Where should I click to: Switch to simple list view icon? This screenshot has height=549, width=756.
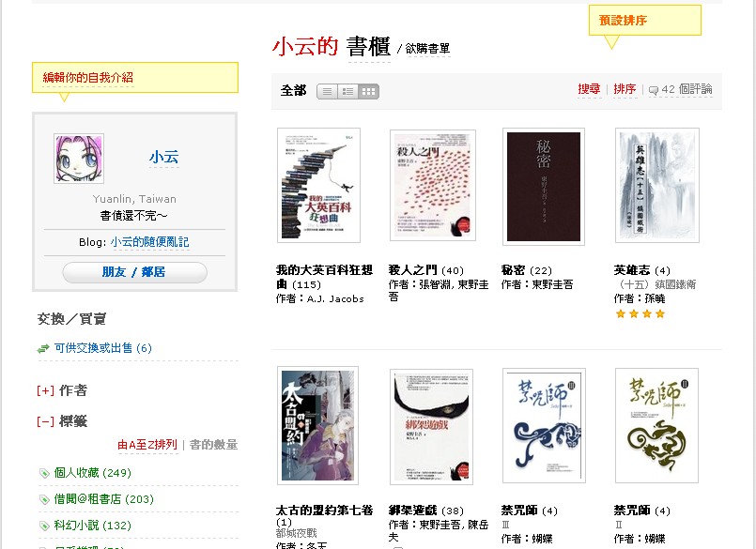[x=327, y=92]
